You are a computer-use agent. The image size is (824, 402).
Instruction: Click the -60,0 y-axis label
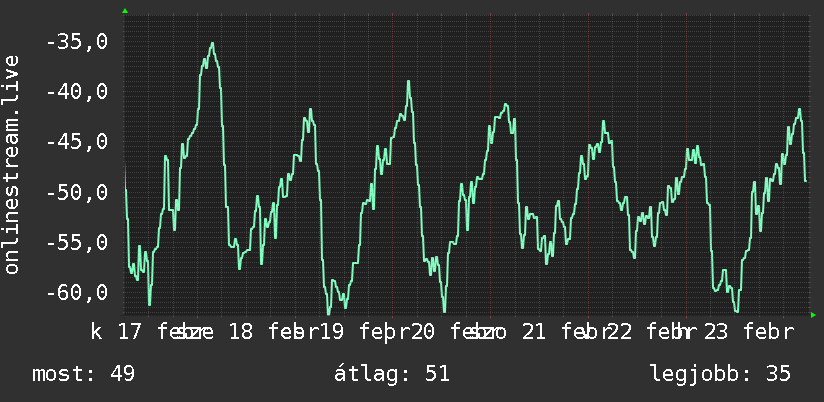click(77, 293)
